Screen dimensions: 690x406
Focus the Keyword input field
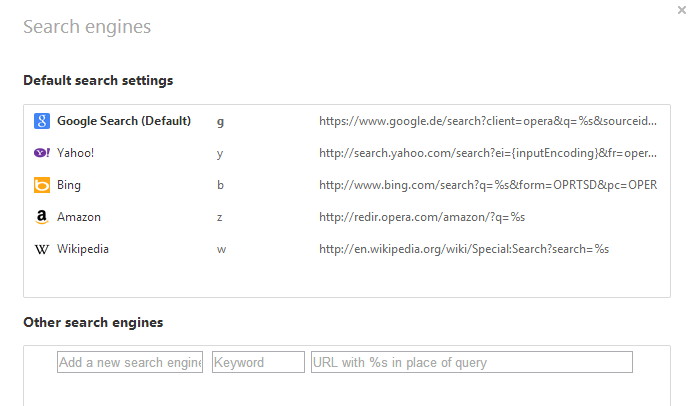258,362
